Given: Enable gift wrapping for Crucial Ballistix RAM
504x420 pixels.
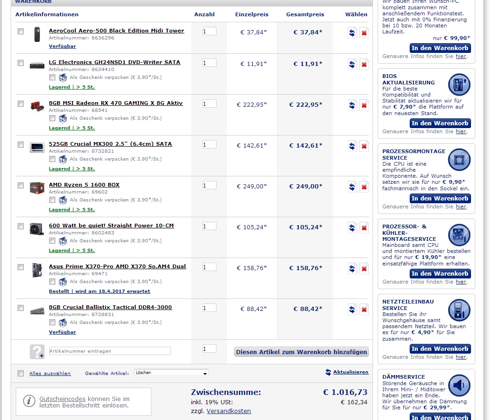Looking at the screenshot, I should coord(52,322).
